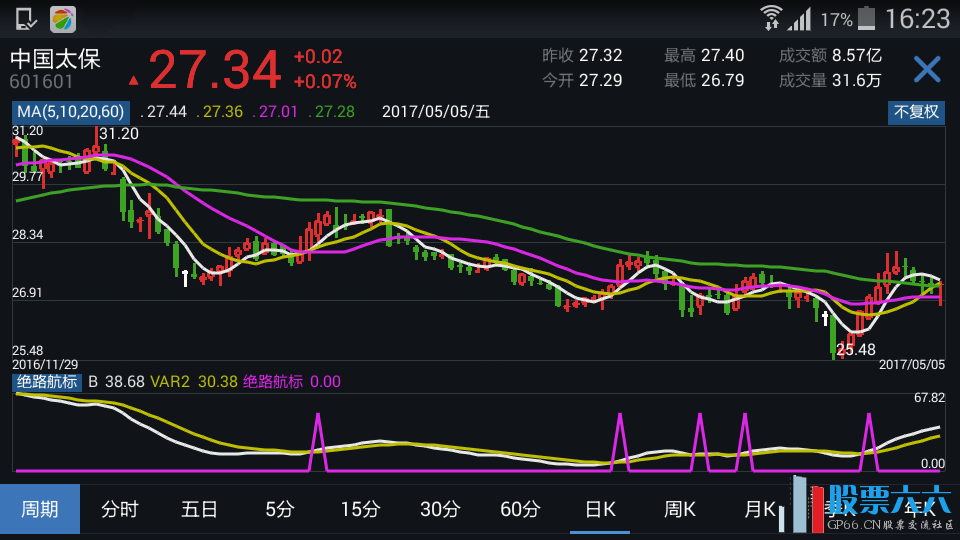Select the 15分 chart tab

[360, 509]
